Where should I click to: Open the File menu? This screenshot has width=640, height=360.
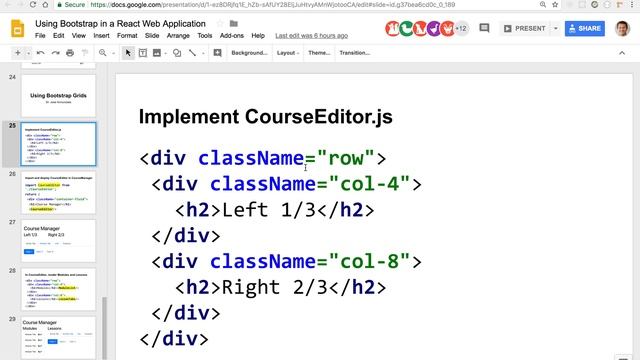(40, 36)
